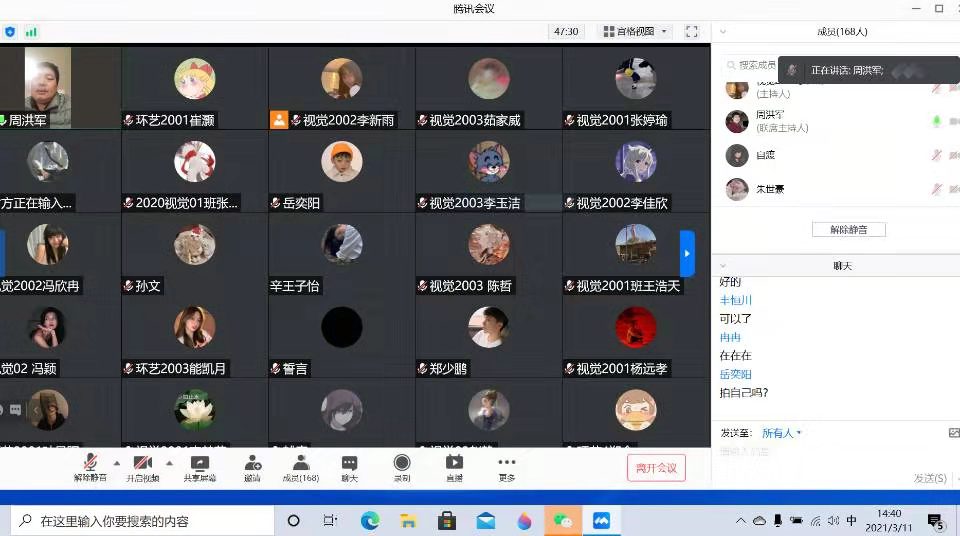Click the chat message input box
Screen dimensions: 960x536
[x=830, y=453]
